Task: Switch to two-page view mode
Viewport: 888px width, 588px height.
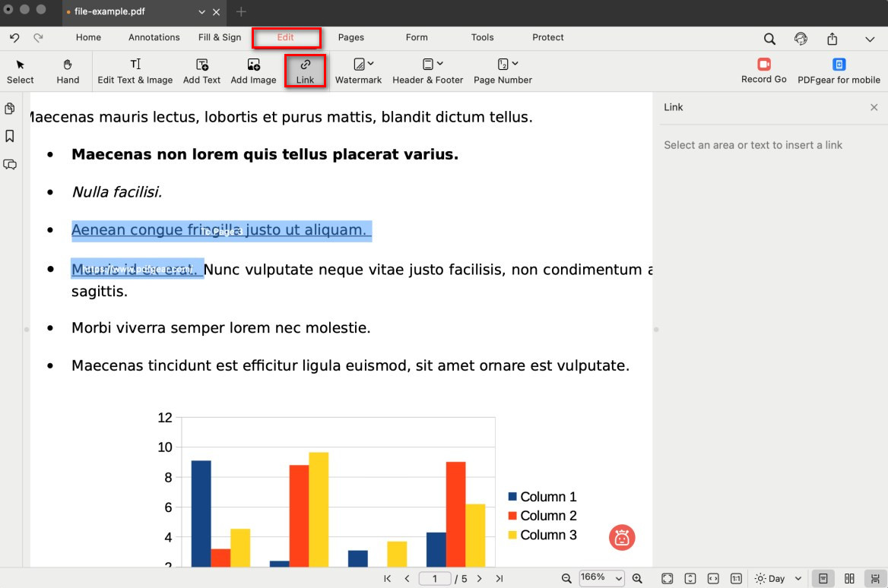Action: click(850, 579)
